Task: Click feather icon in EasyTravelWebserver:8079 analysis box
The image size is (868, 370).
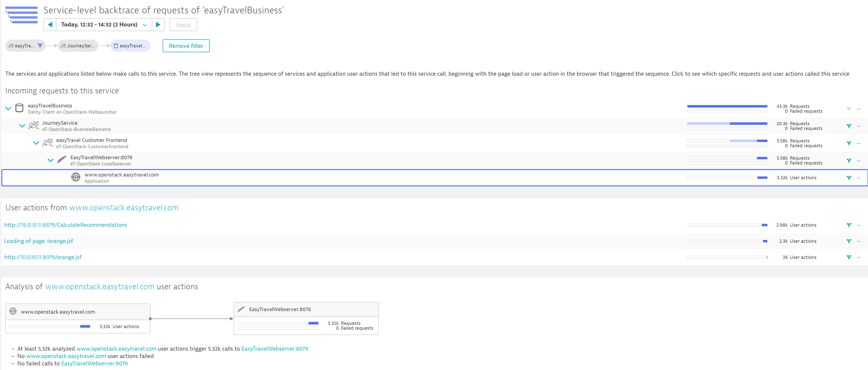Action: [241, 309]
